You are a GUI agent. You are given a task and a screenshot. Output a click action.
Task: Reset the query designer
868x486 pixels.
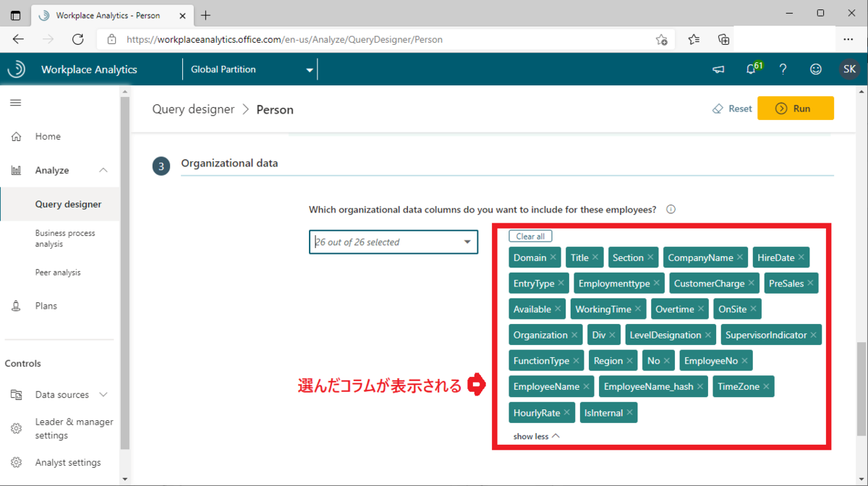(732, 108)
